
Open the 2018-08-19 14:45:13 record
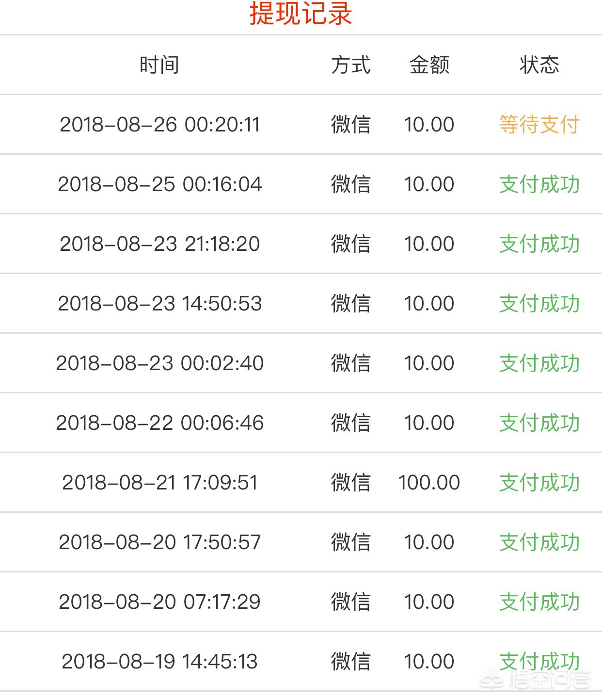tap(301, 662)
